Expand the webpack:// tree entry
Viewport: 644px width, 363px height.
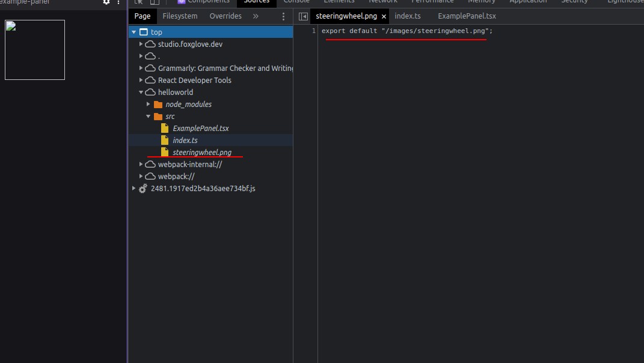(x=140, y=176)
